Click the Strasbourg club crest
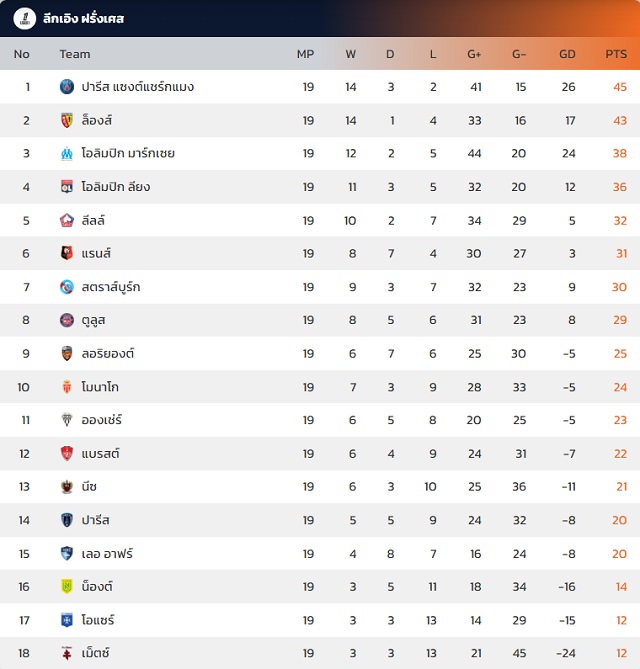 67,287
